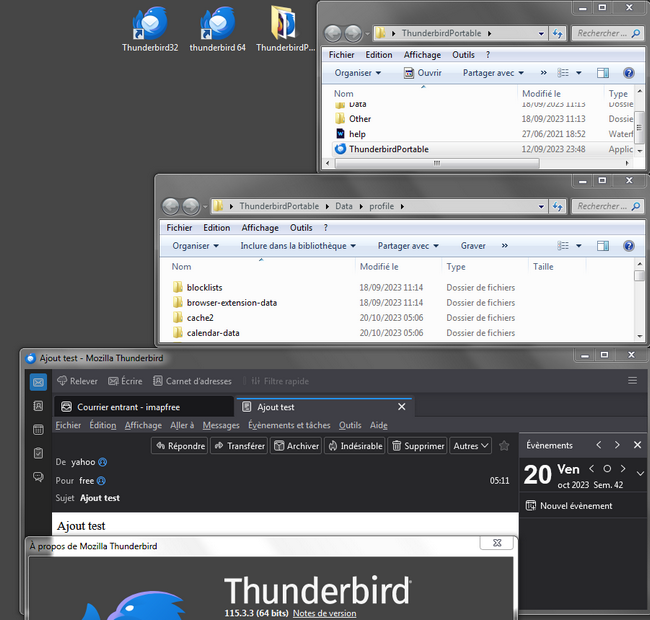Open Mail space in Thunderbird sidebar
Screen dimensions: 650x620
[x=38, y=382]
